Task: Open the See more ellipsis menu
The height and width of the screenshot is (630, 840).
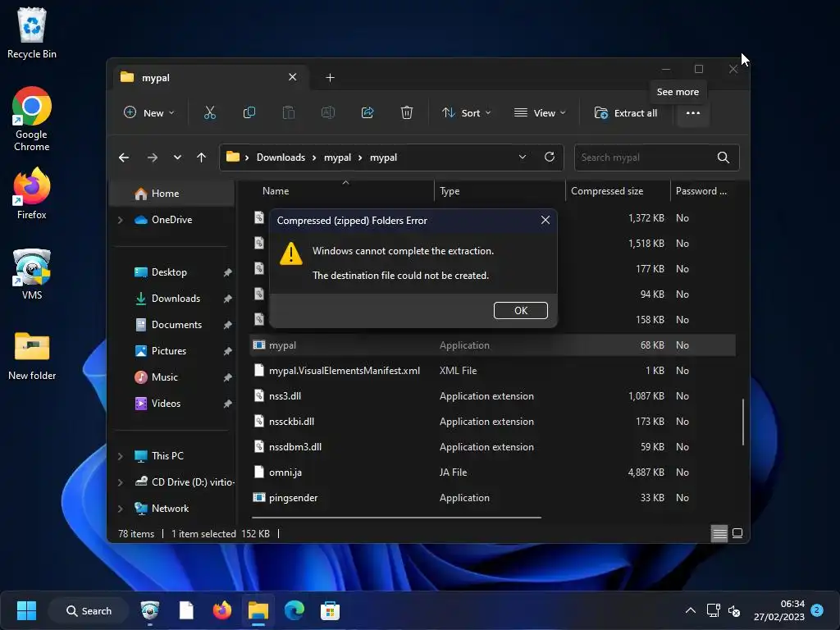Action: [x=693, y=113]
